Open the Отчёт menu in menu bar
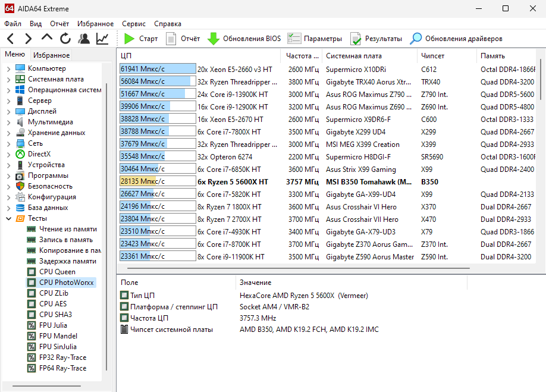This screenshot has width=546, height=392. (59, 24)
